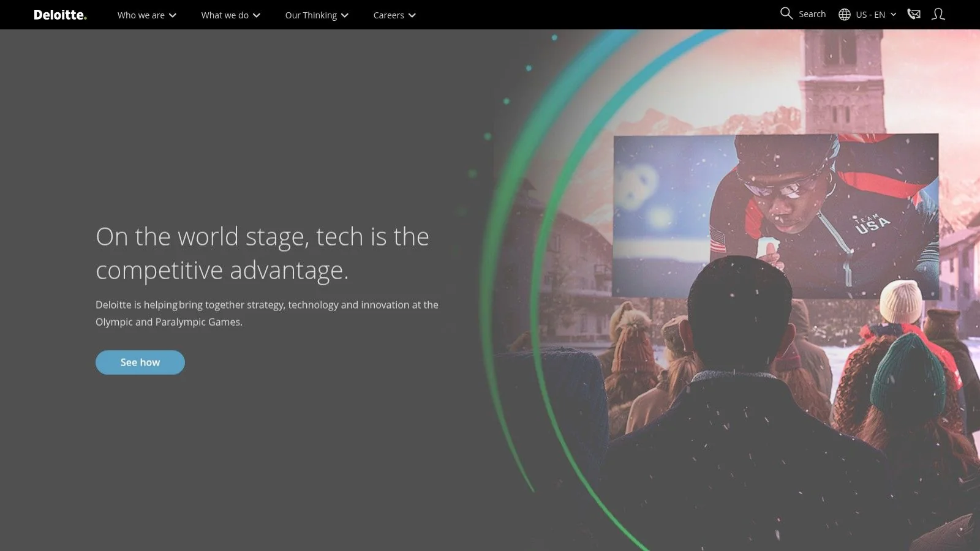Expand the "What we do" chevron
This screenshot has width=980, height=551.
coord(256,15)
